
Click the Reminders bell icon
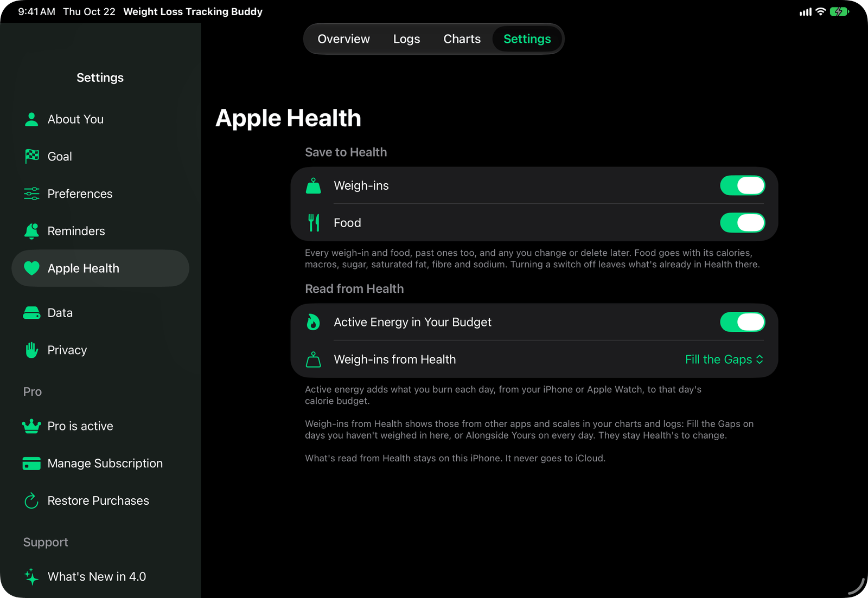click(31, 231)
